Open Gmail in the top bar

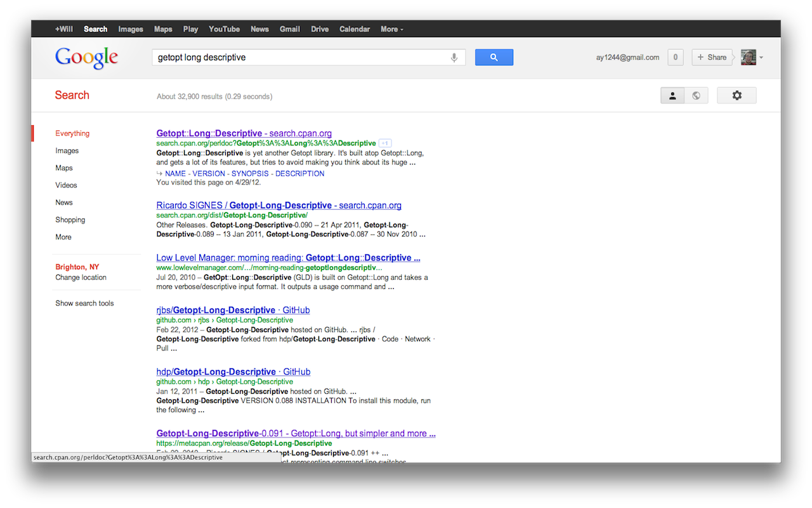click(x=290, y=29)
